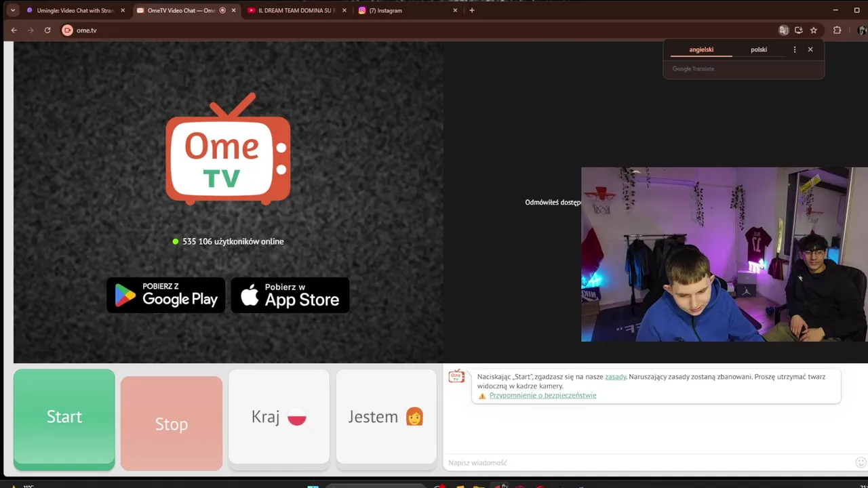
Task: Go back to previous page
Action: 14,30
